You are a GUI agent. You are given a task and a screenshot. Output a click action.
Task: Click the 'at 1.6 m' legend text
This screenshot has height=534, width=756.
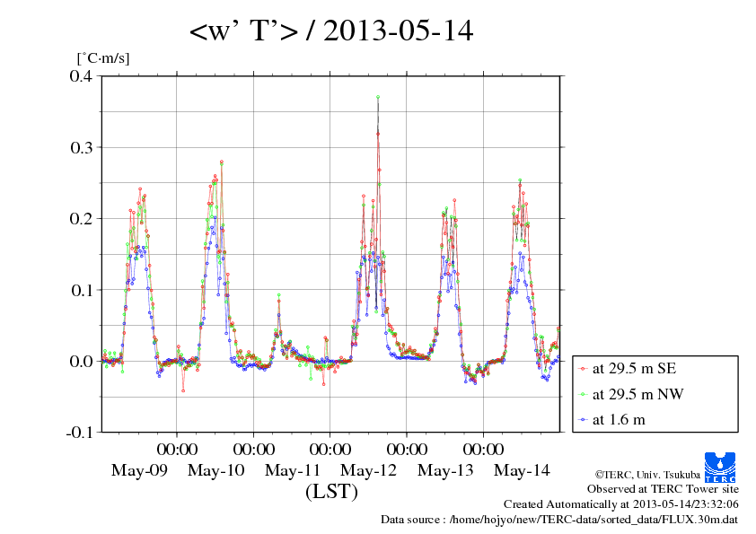pos(619,420)
